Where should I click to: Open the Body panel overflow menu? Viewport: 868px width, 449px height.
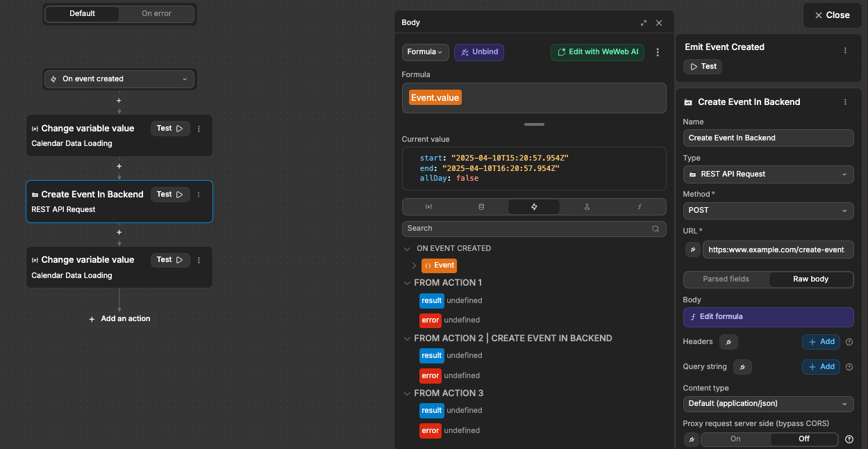(657, 51)
